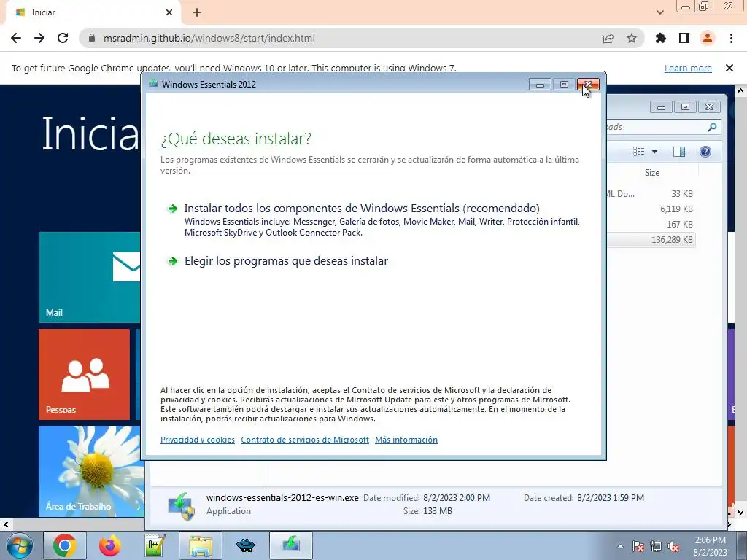Toggle the Explorer preview pane icon
Screen dimensions: 747x560
(x=679, y=152)
